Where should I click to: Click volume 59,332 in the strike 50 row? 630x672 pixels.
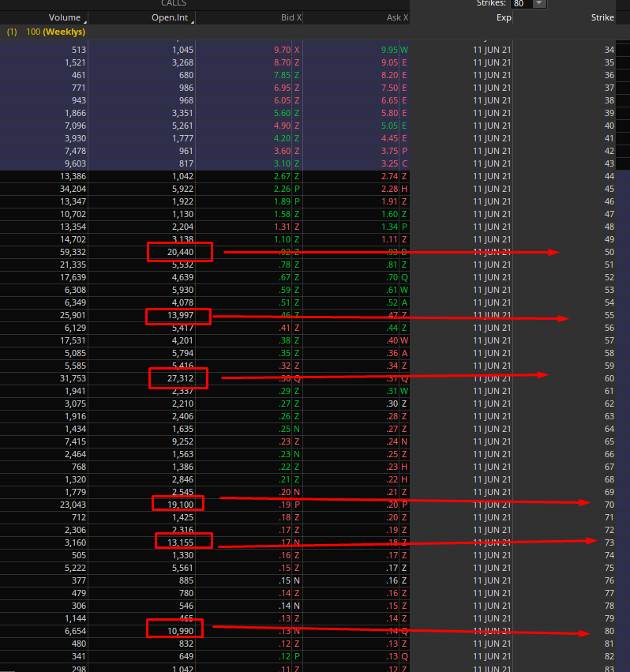73,253
